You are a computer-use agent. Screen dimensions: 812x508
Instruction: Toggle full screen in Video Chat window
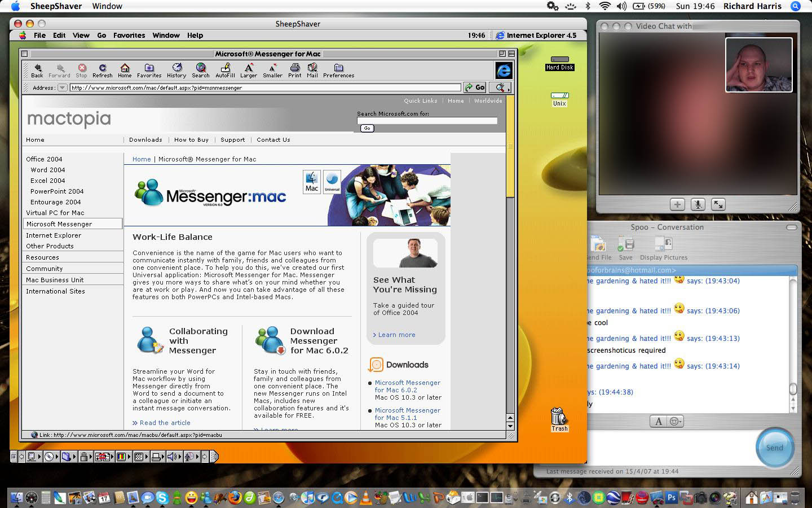718,204
